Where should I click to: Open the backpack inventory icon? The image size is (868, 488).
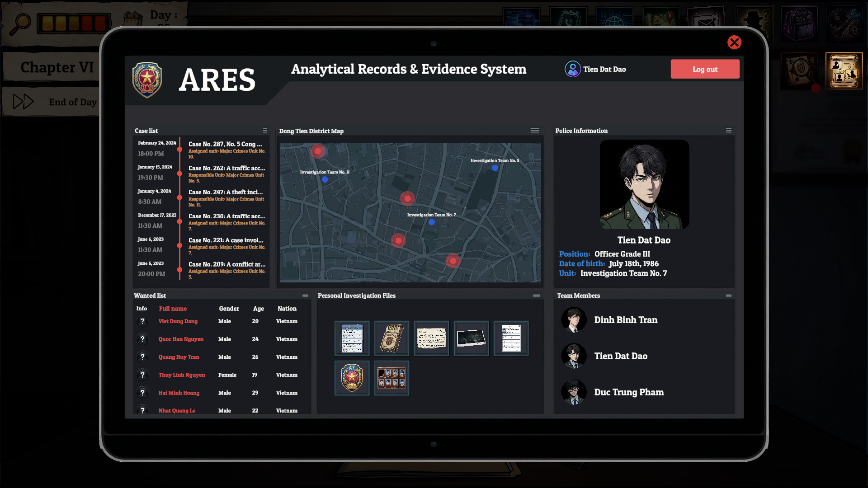[x=799, y=23]
